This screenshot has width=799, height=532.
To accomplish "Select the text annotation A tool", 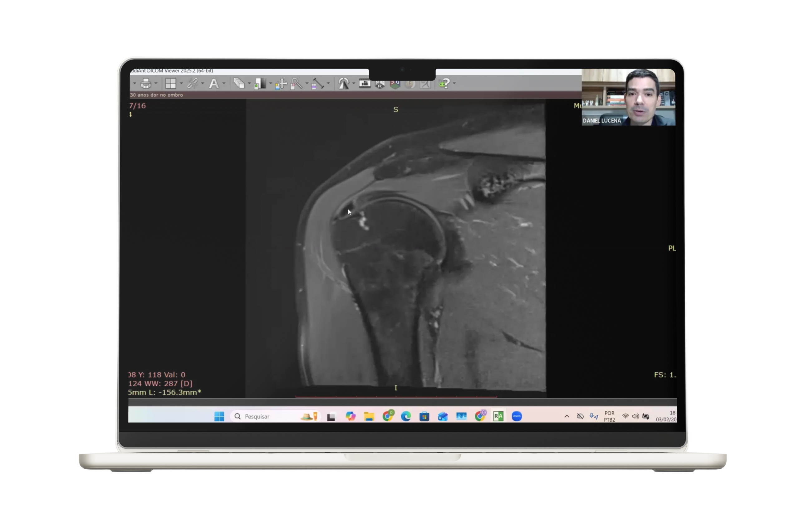I will pos(213,83).
